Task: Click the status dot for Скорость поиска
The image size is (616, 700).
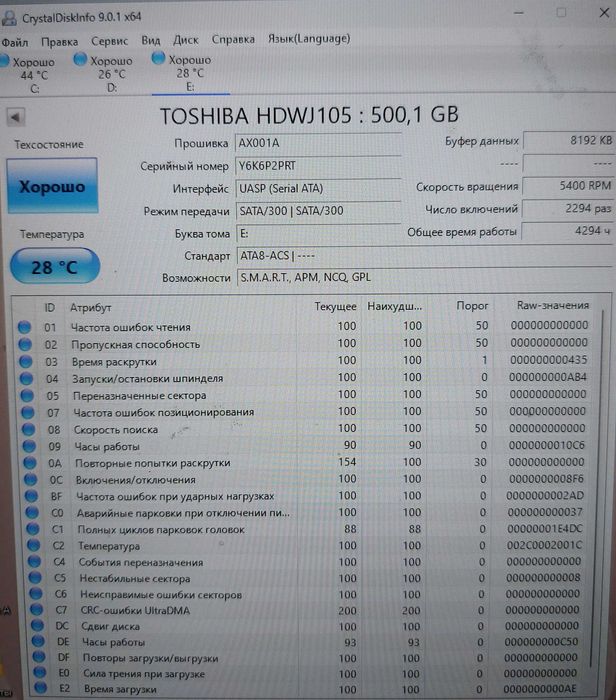Action: pyautogui.click(x=29, y=429)
